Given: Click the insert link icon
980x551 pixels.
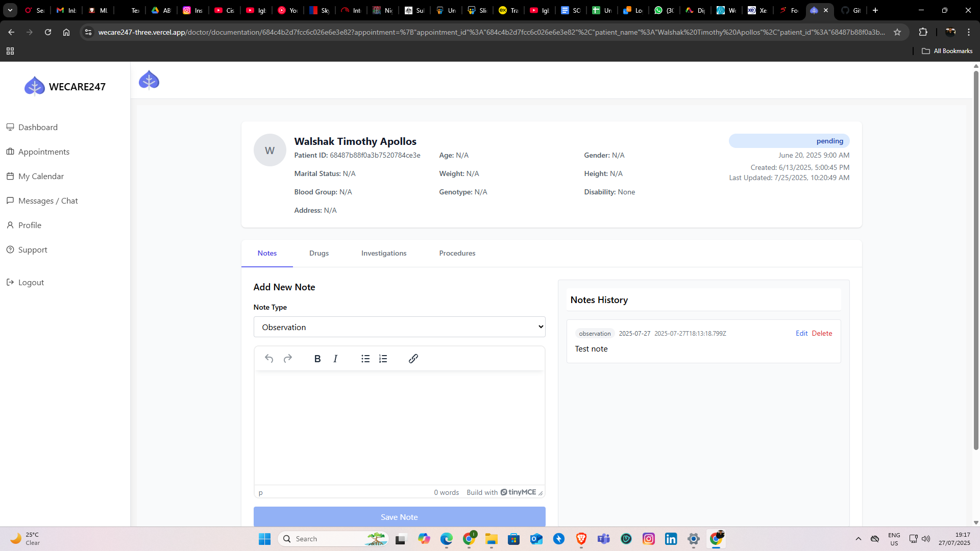Looking at the screenshot, I should (413, 359).
